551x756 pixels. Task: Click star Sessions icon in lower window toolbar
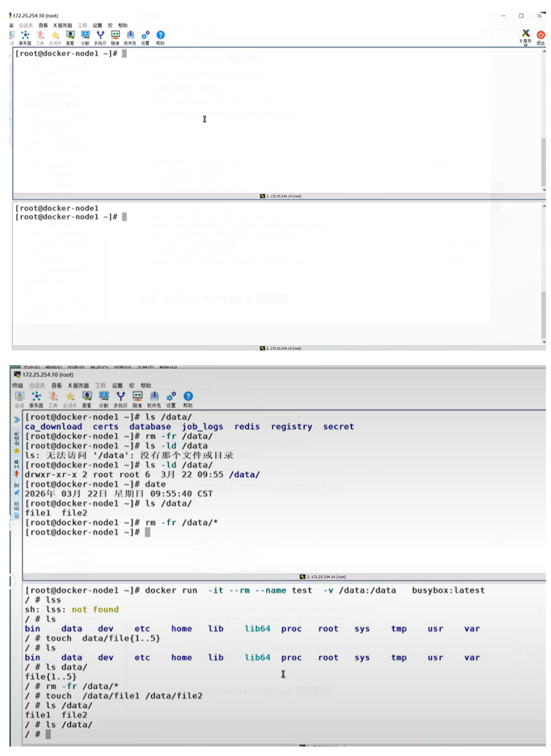(70, 399)
